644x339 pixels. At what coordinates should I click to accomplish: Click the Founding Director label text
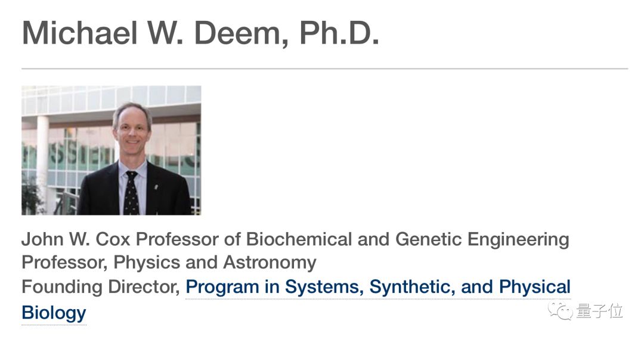click(x=101, y=287)
